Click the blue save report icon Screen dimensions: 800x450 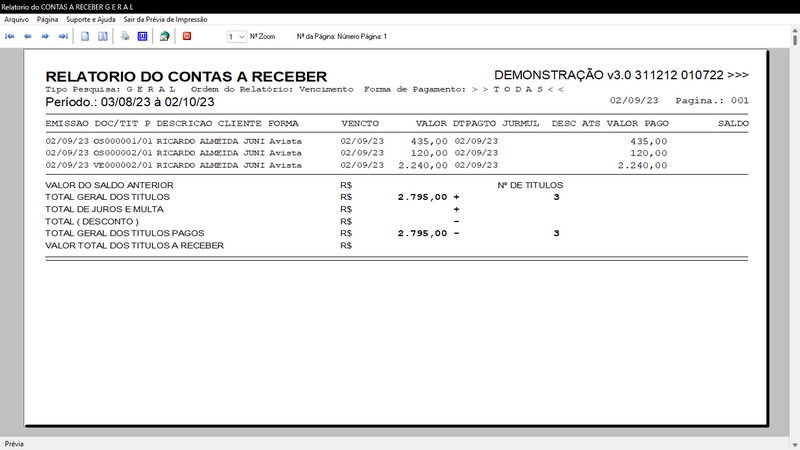coord(142,36)
